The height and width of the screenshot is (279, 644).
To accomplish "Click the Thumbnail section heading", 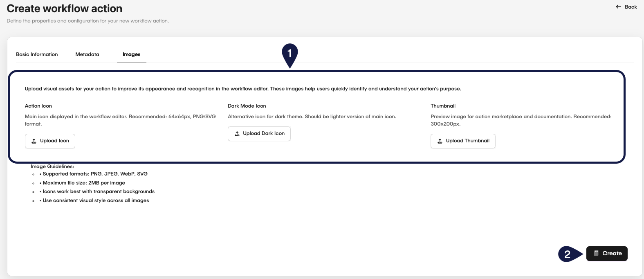I will pyautogui.click(x=443, y=106).
